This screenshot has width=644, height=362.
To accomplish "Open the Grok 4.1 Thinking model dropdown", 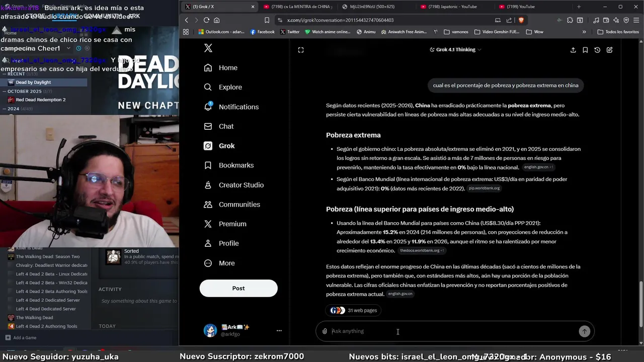I will click(x=455, y=50).
